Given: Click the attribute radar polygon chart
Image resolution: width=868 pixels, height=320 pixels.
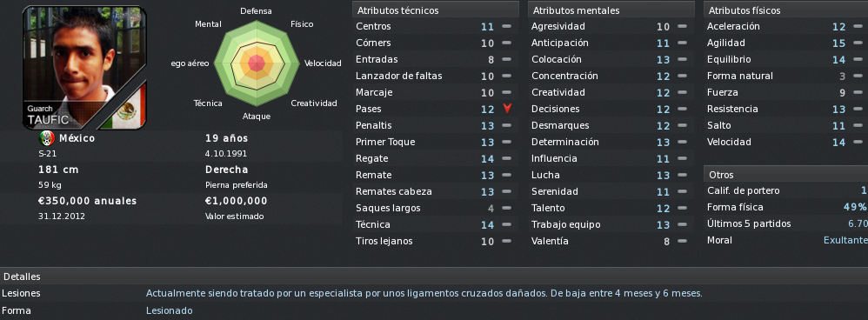Looking at the screenshot, I should tap(257, 63).
